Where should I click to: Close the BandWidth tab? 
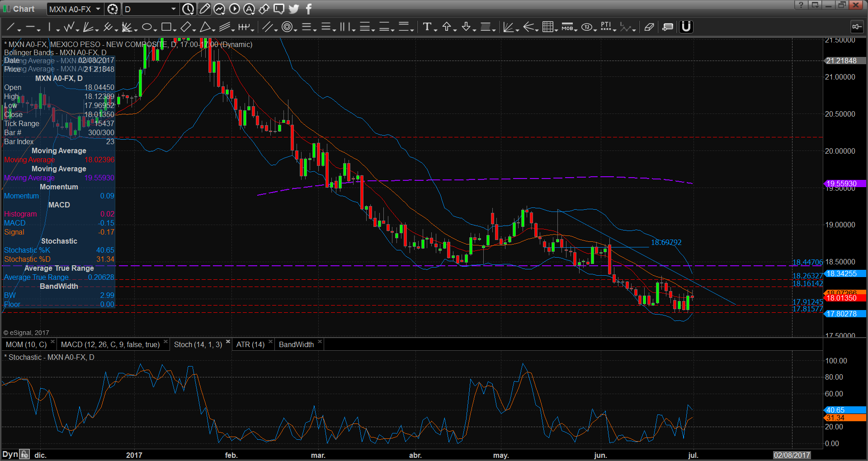pyautogui.click(x=320, y=342)
